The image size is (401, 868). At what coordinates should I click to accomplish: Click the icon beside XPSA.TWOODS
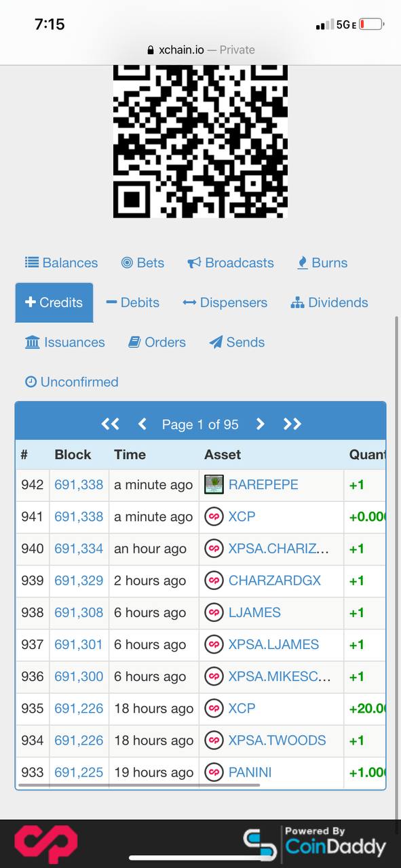click(x=214, y=740)
